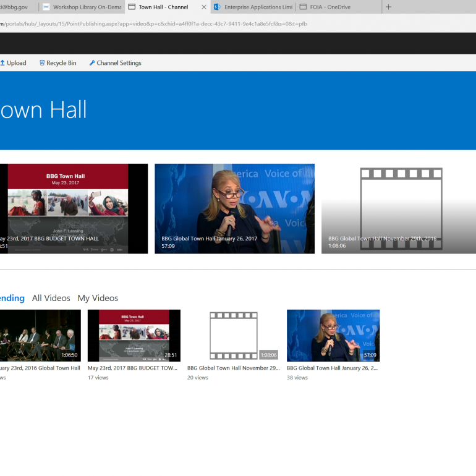The height and width of the screenshot is (476, 476).
Task: Click the '38 views' text
Action: [x=297, y=378]
